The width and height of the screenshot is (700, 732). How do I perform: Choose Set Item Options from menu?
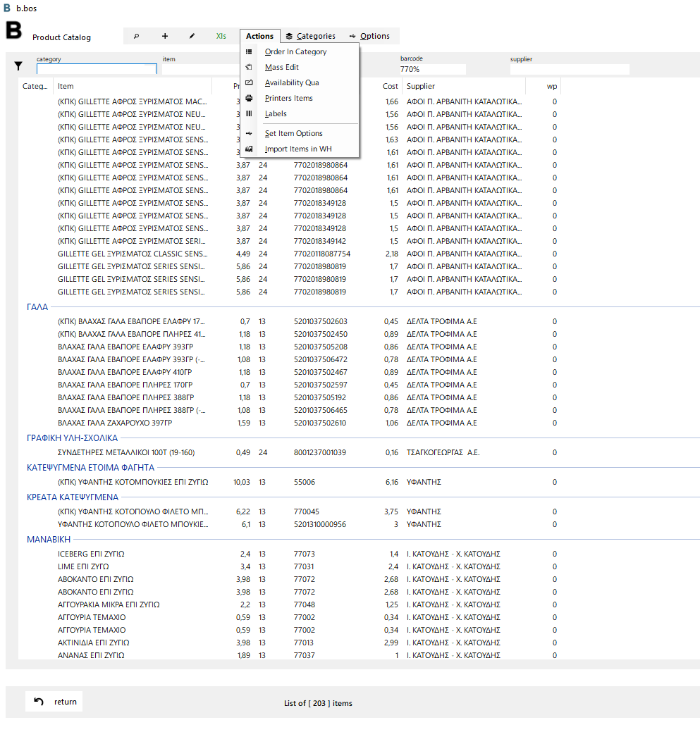coord(294,134)
